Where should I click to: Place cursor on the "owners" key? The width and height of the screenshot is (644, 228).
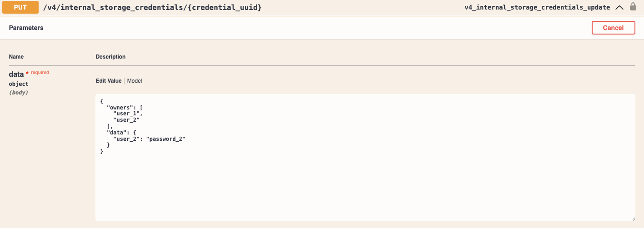tap(120, 107)
